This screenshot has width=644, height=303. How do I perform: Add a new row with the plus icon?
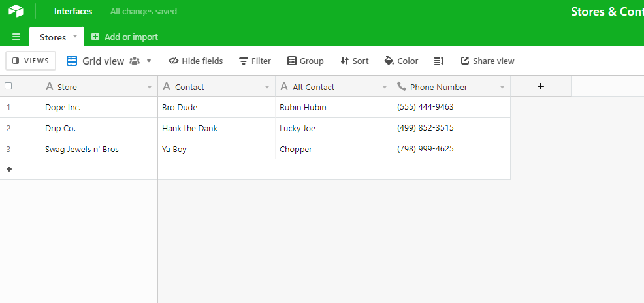tap(9, 169)
